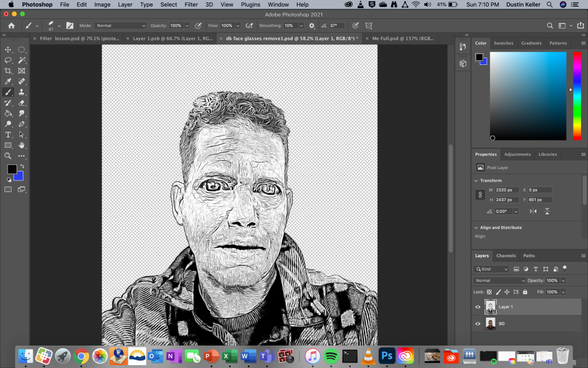This screenshot has width=588, height=368.
Task: Select the Eyedropper tool
Action: [8, 82]
